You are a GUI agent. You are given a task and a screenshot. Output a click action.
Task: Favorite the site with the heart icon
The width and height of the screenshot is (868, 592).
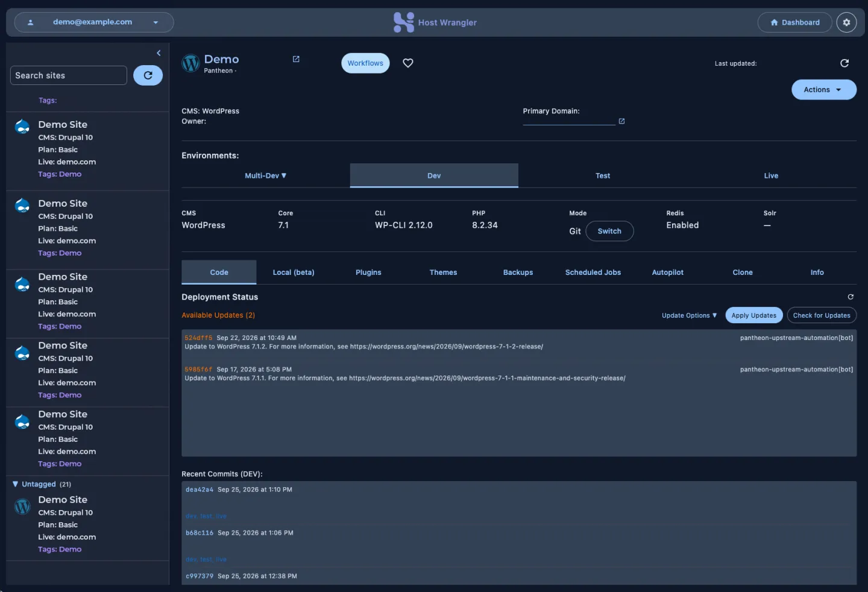[408, 63]
